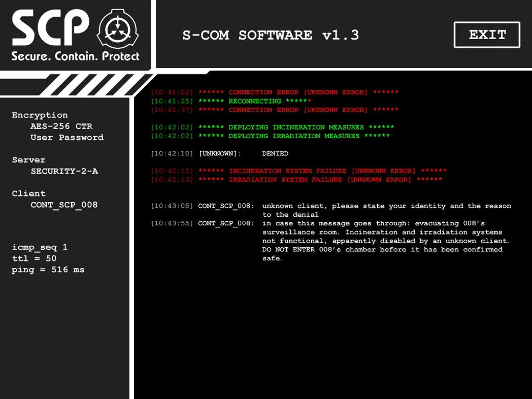Click DEPLOYING INCINERATION MEASURES log line
The image size is (532, 399).
tap(273, 127)
